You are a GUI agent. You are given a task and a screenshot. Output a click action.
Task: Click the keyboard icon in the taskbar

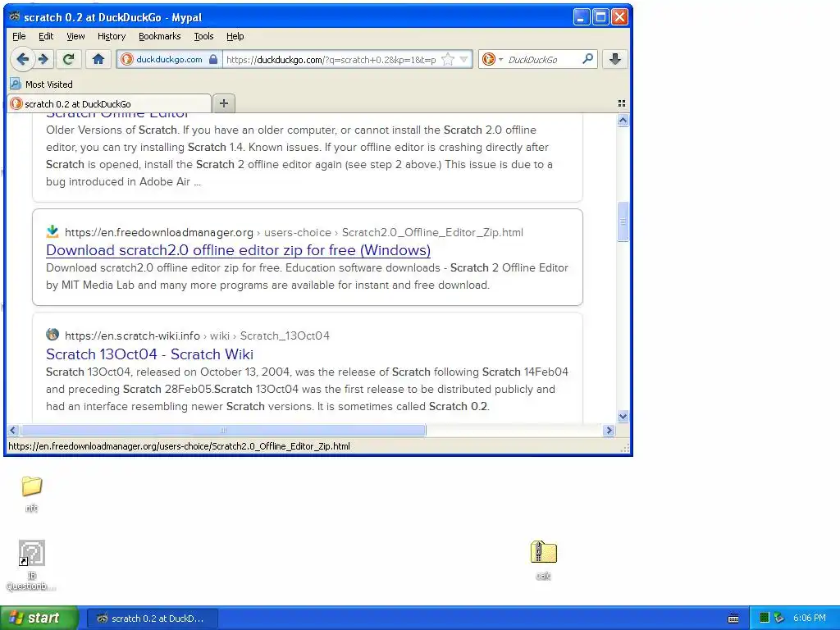point(733,619)
